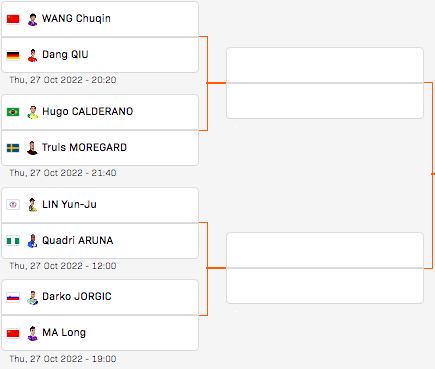435x369 pixels.
Task: Click WANG Chuqin's player avatar
Action: (x=32, y=19)
